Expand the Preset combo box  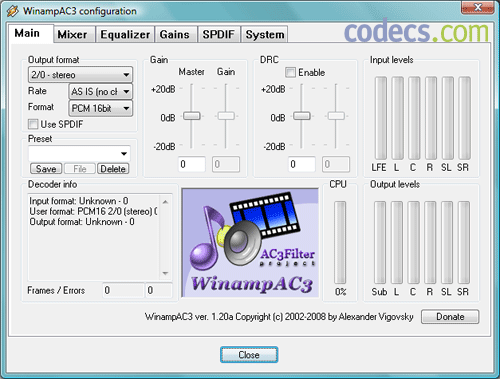tap(79, 154)
